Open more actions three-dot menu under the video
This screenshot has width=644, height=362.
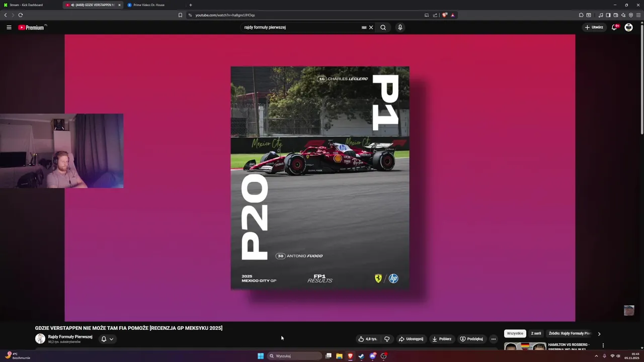pyautogui.click(x=493, y=339)
